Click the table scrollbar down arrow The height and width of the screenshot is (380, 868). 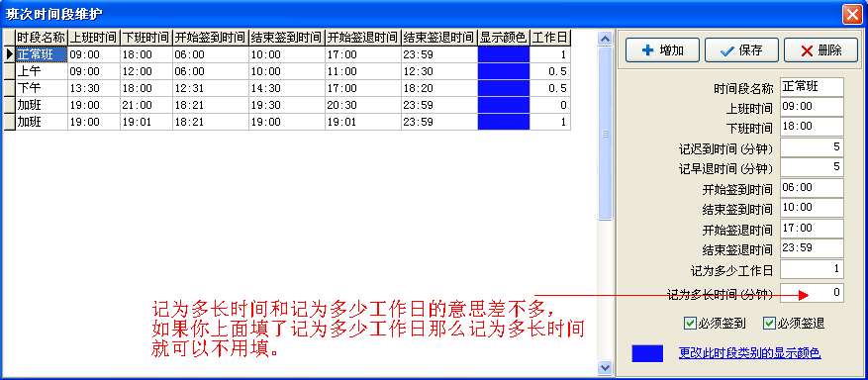(605, 367)
